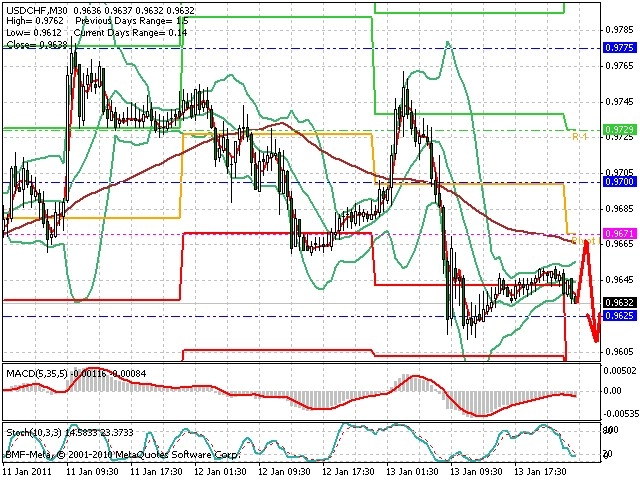Click the 13 Jan 01:30 time axis marker

(413, 471)
